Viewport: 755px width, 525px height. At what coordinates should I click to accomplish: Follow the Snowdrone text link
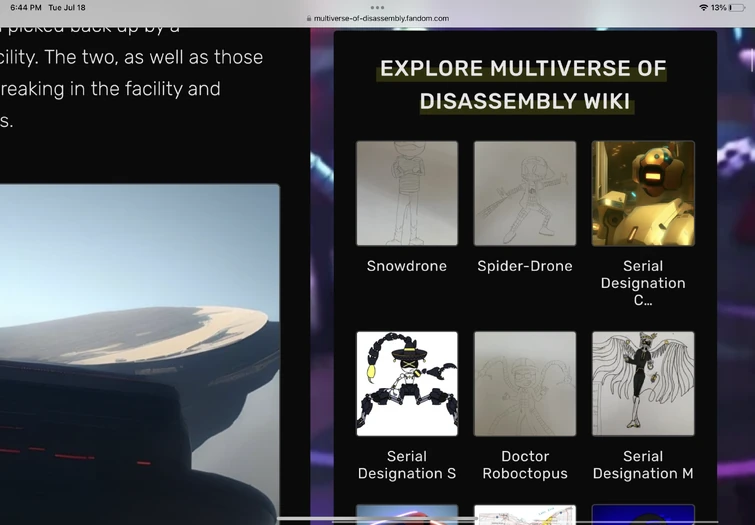tap(407, 266)
